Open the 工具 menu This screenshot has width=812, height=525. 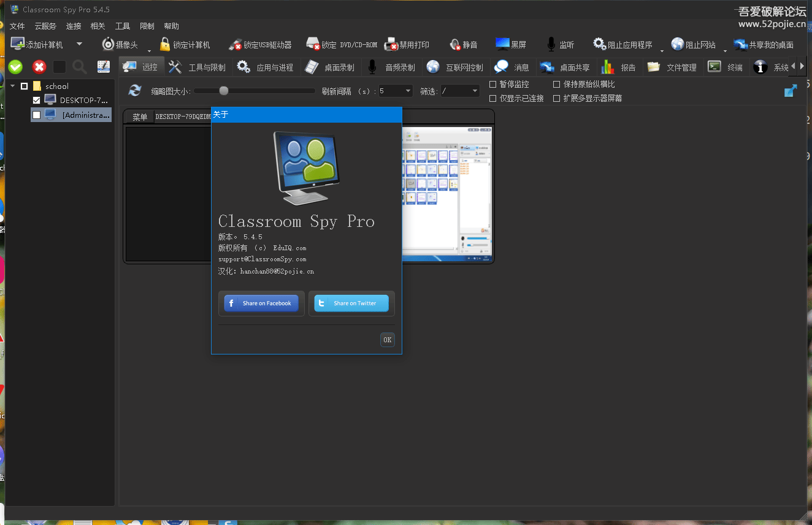[123, 26]
